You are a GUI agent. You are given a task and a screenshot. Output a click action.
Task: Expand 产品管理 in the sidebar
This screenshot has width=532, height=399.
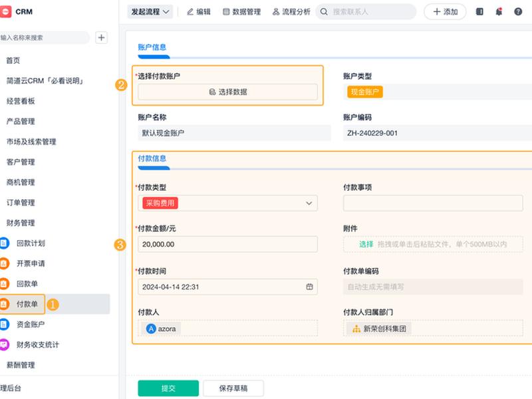[x=21, y=122]
